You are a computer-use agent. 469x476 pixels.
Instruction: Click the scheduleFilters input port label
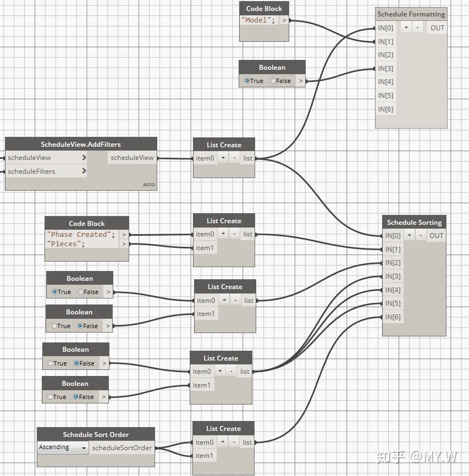pyautogui.click(x=31, y=171)
